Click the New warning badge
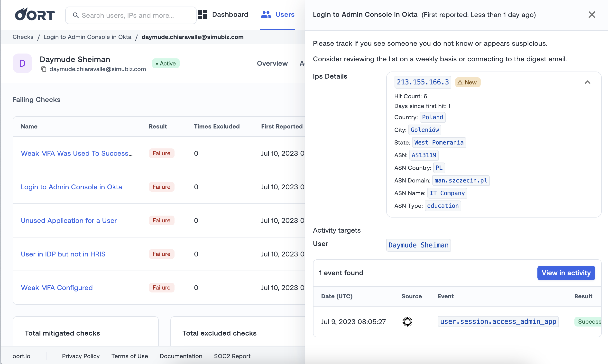608x364 pixels. point(467,82)
